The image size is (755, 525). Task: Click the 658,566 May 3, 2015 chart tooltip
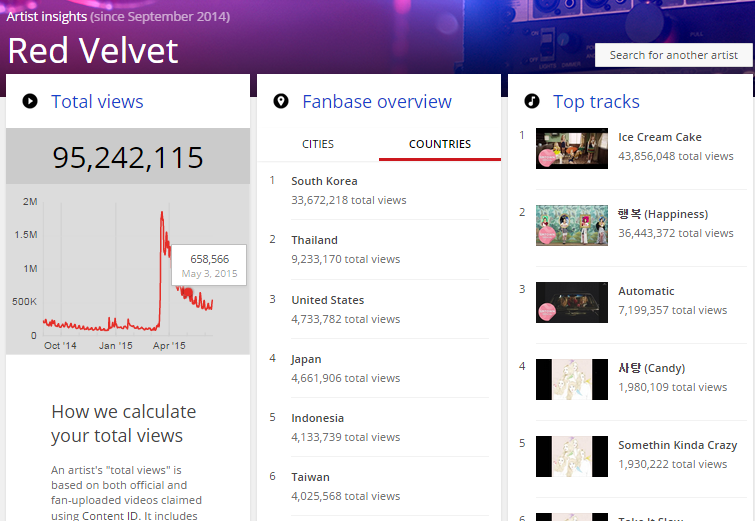pos(209,265)
